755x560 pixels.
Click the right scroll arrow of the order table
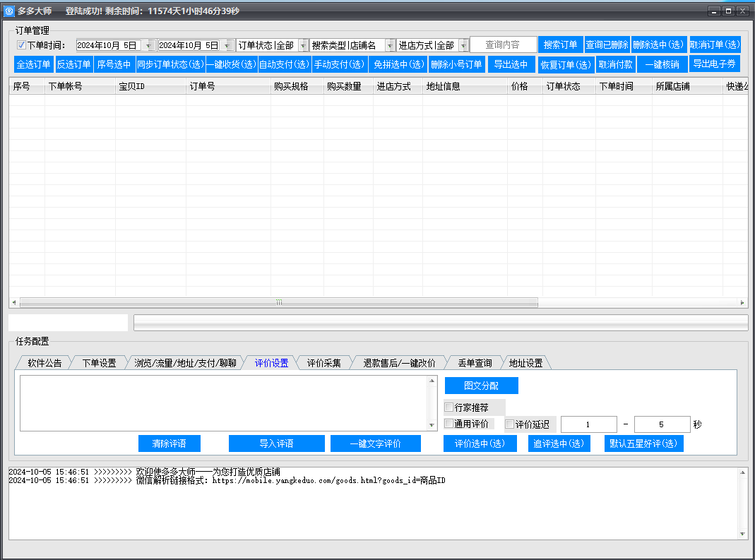click(x=742, y=303)
